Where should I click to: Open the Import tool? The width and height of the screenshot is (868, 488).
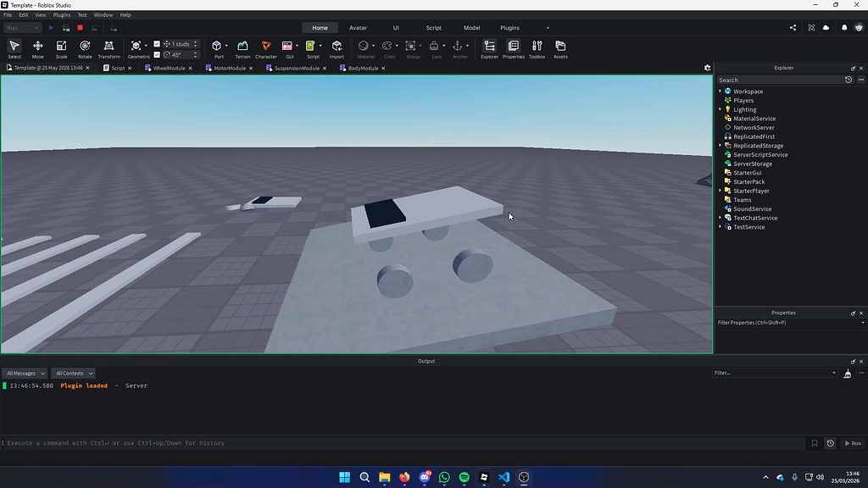coord(337,49)
